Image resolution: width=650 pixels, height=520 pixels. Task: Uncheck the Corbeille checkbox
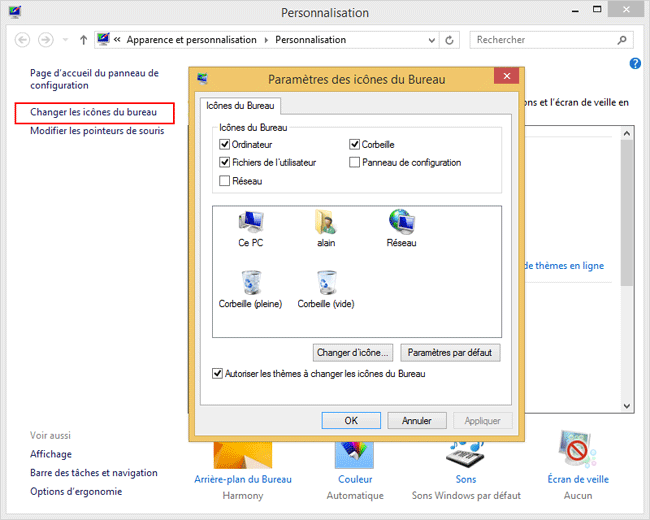(354, 144)
